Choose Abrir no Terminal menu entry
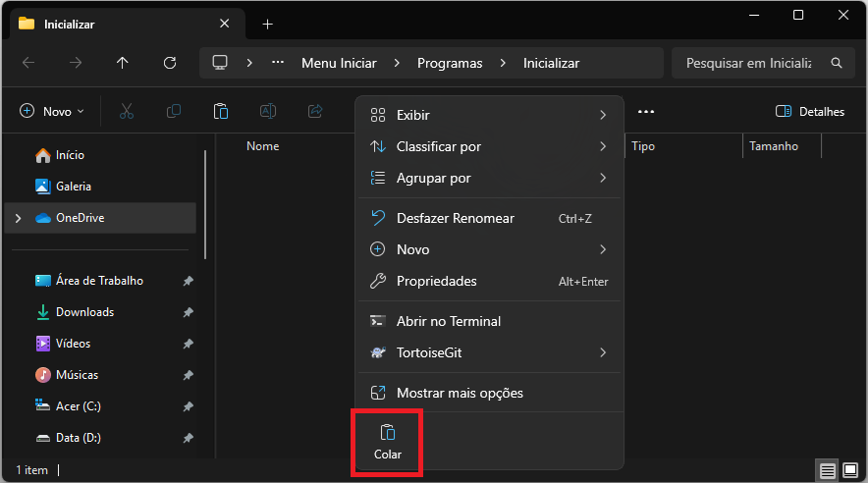The width and height of the screenshot is (868, 483). (448, 322)
